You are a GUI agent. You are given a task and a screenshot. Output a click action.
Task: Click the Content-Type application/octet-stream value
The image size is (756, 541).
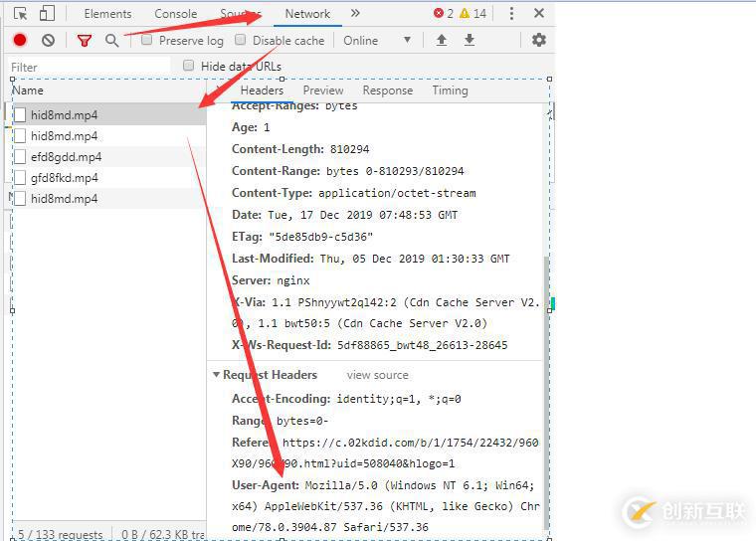[x=397, y=193]
